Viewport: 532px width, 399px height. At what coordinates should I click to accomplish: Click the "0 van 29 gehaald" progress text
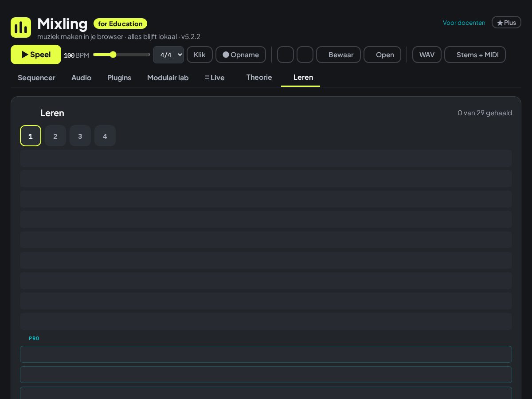pyautogui.click(x=485, y=113)
